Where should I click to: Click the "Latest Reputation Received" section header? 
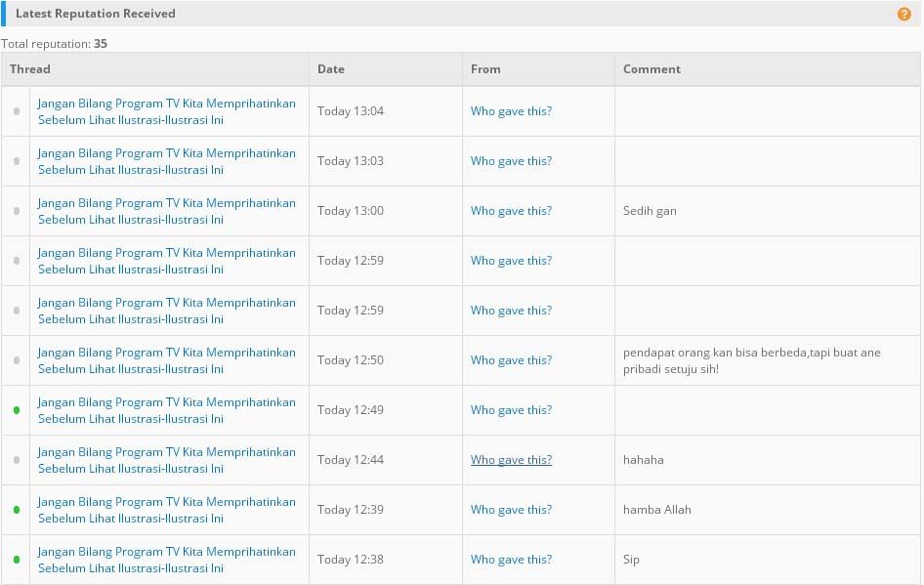[96, 14]
